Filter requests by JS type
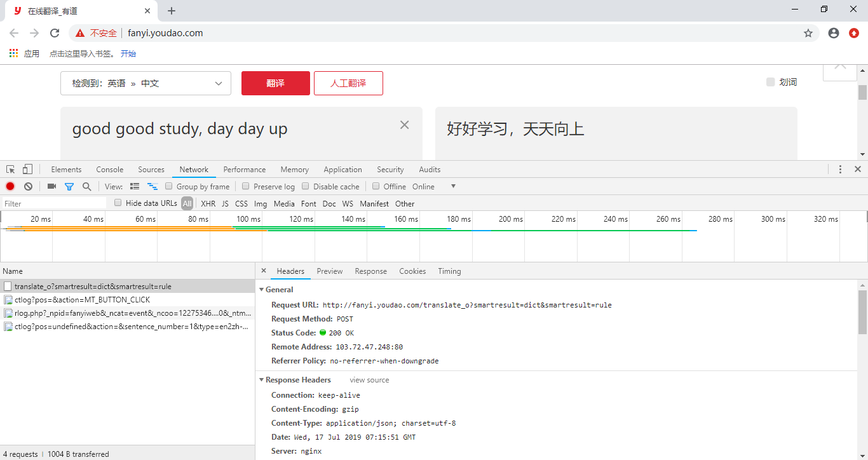868x460 pixels. (225, 203)
